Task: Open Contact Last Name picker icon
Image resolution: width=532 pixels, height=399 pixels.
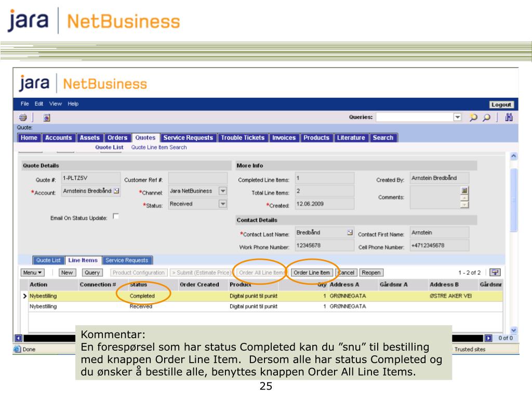Action: 350,232
